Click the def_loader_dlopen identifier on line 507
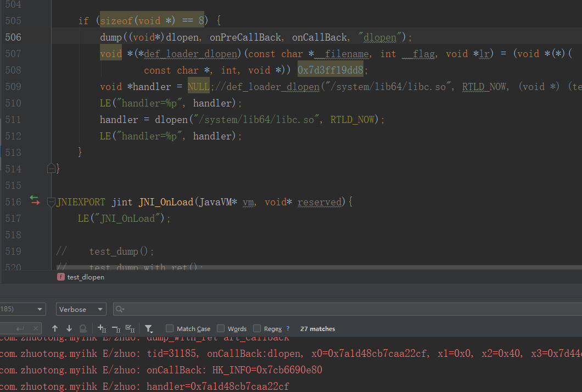The image size is (582, 392). 191,54
